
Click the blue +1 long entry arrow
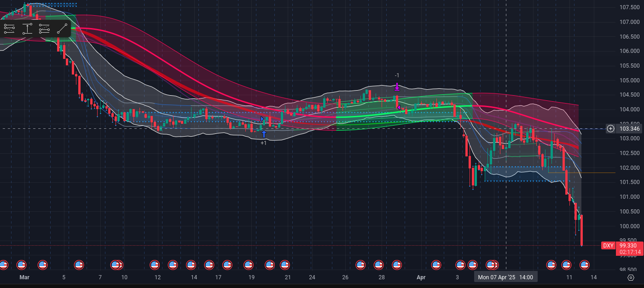coord(264,134)
